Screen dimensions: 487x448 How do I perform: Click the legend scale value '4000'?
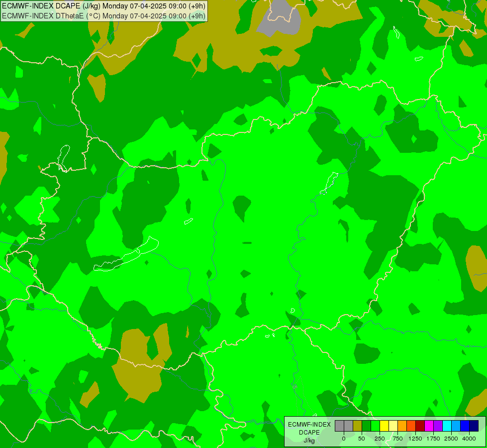pyautogui.click(x=469, y=439)
